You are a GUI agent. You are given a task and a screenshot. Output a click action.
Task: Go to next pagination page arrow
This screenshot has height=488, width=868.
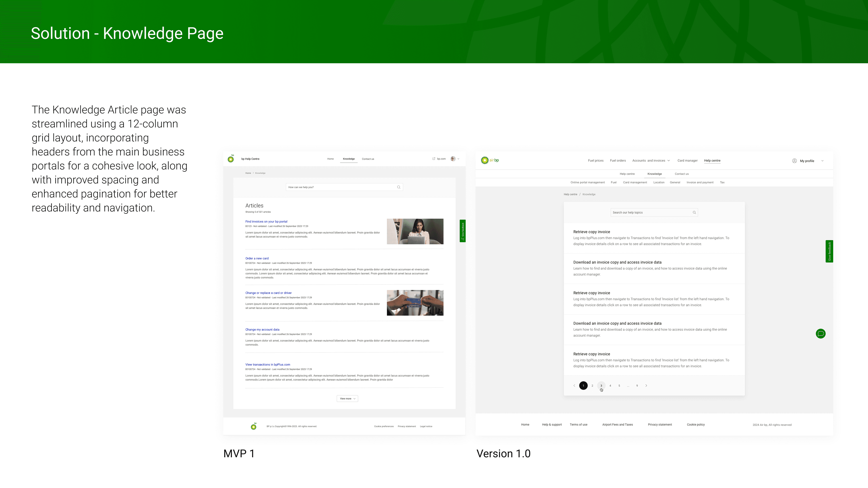(x=646, y=386)
